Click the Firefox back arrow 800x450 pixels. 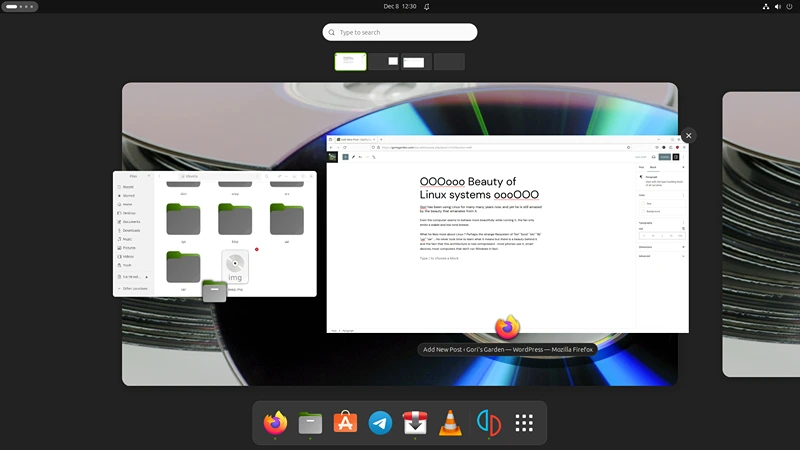[x=331, y=147]
